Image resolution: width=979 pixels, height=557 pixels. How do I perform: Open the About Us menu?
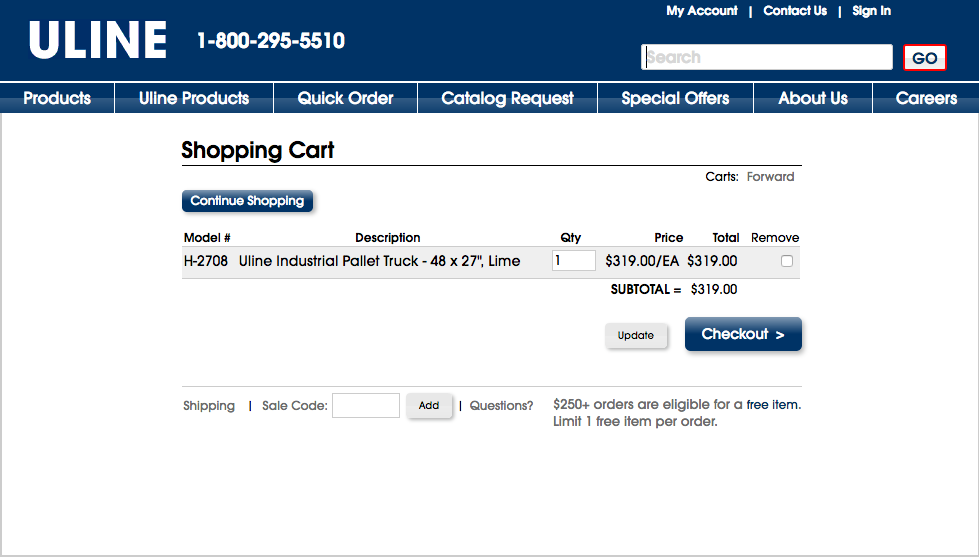click(813, 98)
